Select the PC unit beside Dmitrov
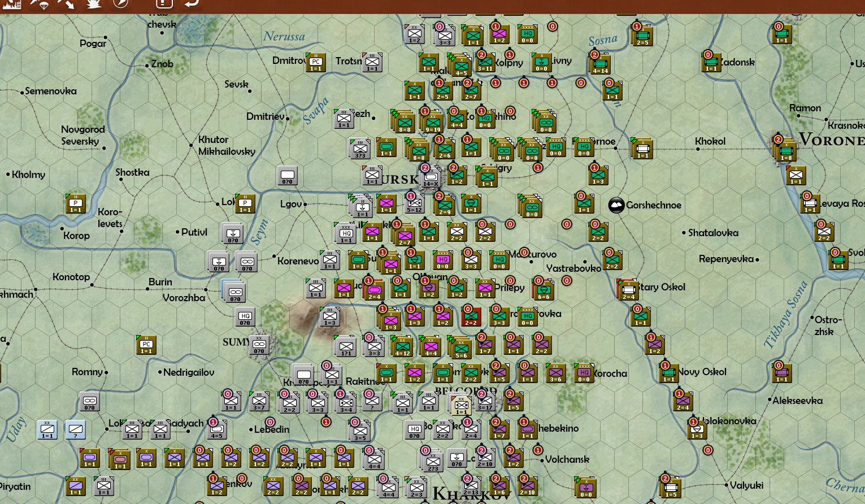Image resolution: width=865 pixels, height=504 pixels. [316, 62]
